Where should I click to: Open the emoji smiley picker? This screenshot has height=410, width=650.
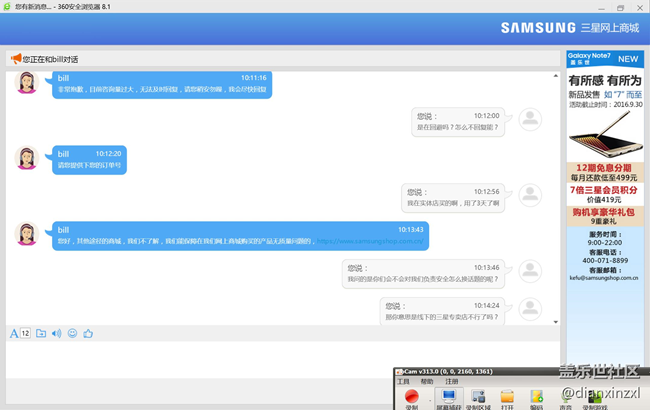[73, 333]
